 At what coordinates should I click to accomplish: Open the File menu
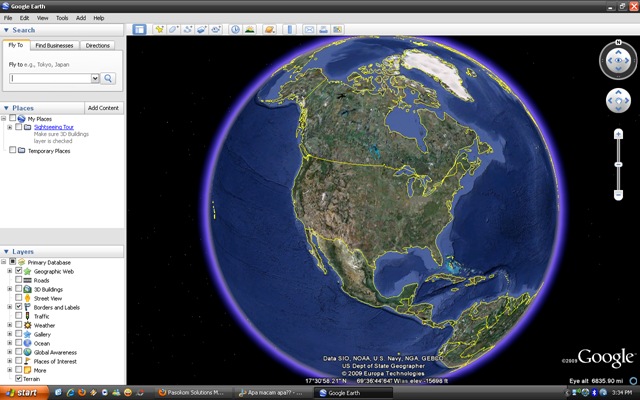8,18
